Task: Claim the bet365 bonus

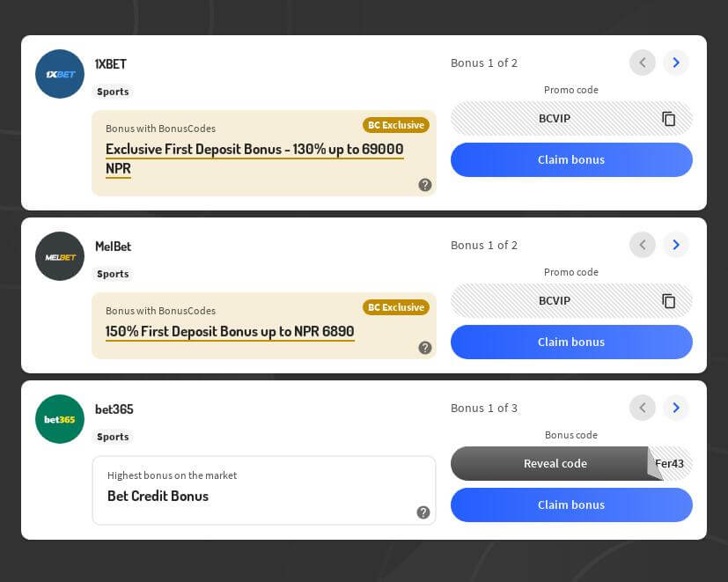Action: click(x=571, y=505)
